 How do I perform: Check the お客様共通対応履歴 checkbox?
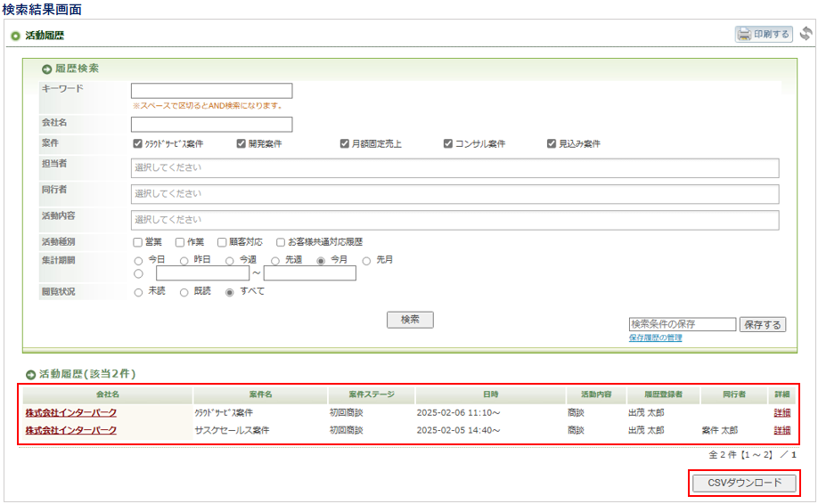[281, 242]
